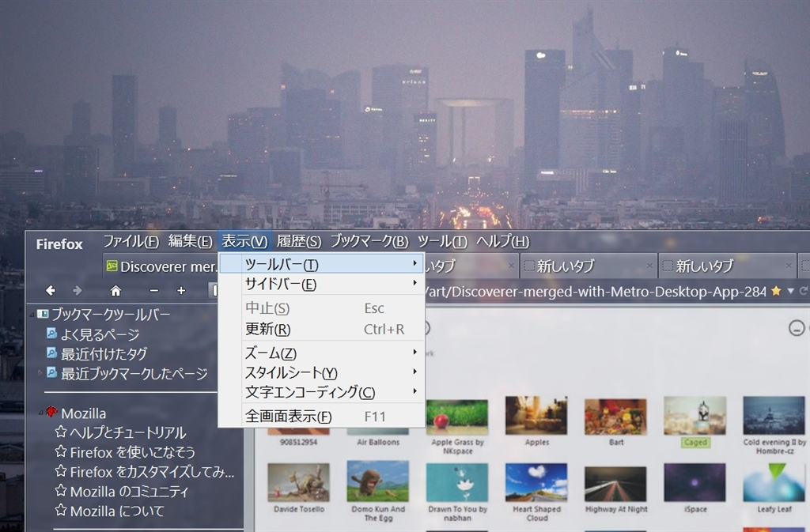Image resolution: width=810 pixels, height=532 pixels.
Task: Select よく見るページ in the bookmarks sidebar
Action: pos(100,334)
